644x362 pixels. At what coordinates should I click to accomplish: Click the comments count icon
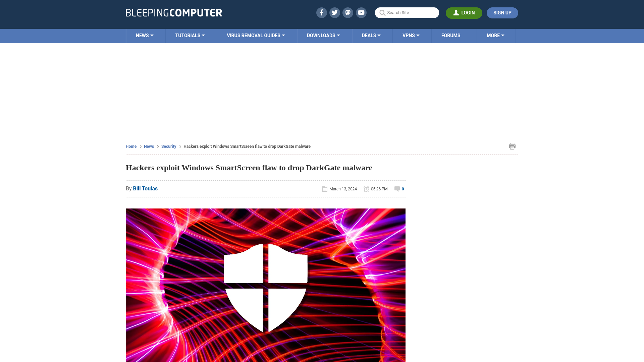(x=397, y=189)
